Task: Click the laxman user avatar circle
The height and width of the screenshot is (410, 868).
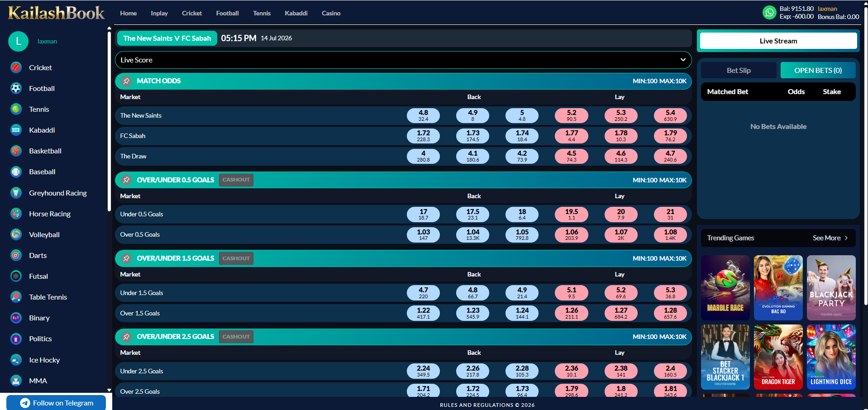Action: pos(19,41)
